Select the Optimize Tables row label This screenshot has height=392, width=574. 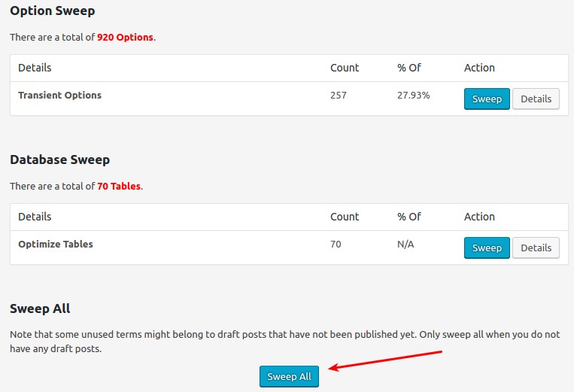(56, 245)
